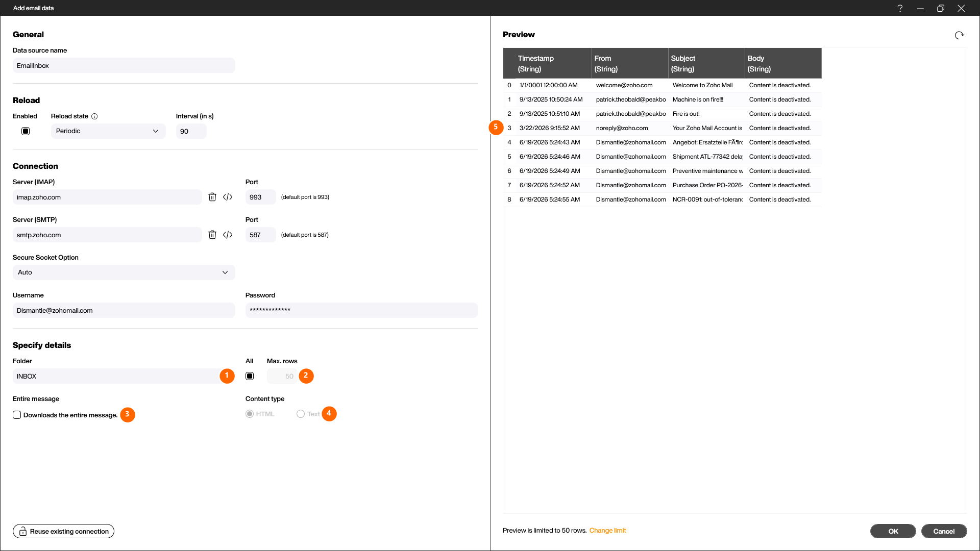
Task: Select the Body column header
Action: click(x=783, y=63)
